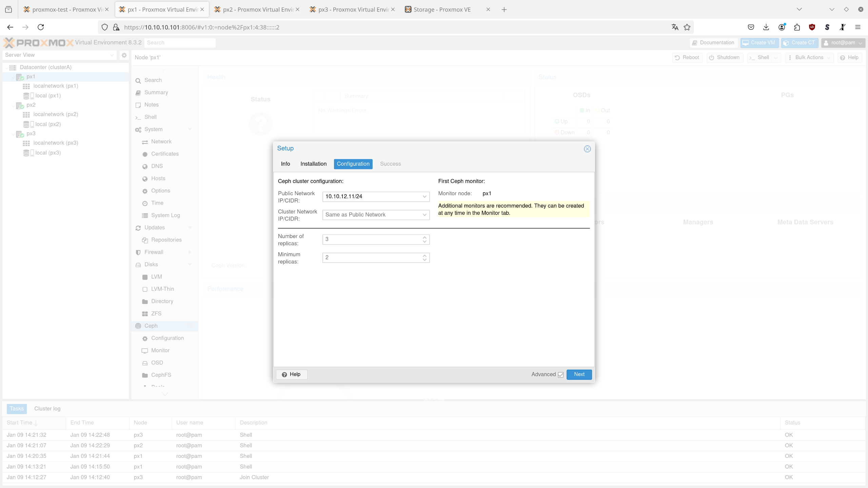Switch to the Installation tab
Screen dimensions: 868x488
point(313,164)
